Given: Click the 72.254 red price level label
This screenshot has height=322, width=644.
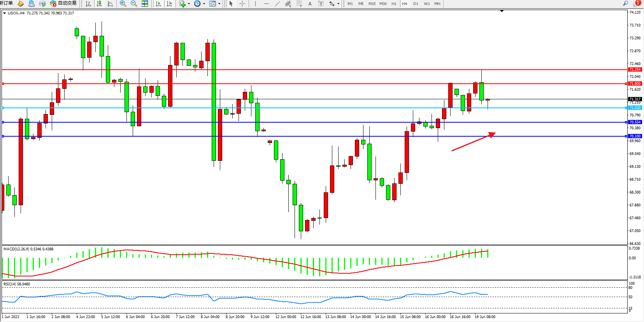Looking at the screenshot, I should 635,70.
